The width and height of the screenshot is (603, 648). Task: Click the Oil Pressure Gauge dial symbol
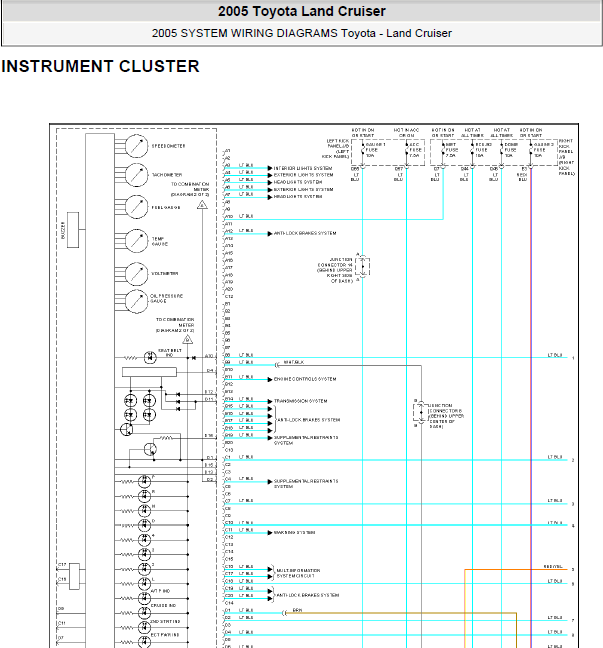pos(137,301)
